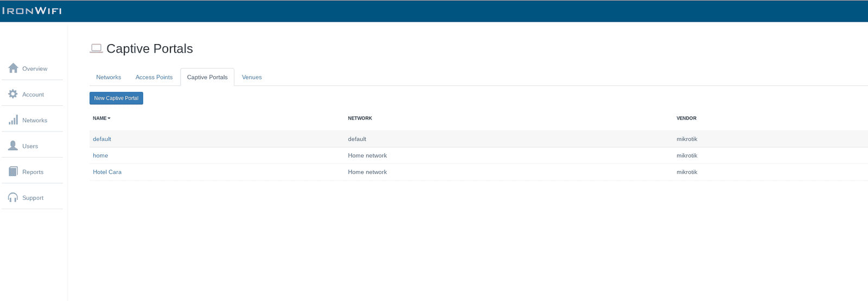The height and width of the screenshot is (301, 868).
Task: Open the default captive portal link
Action: click(102, 139)
